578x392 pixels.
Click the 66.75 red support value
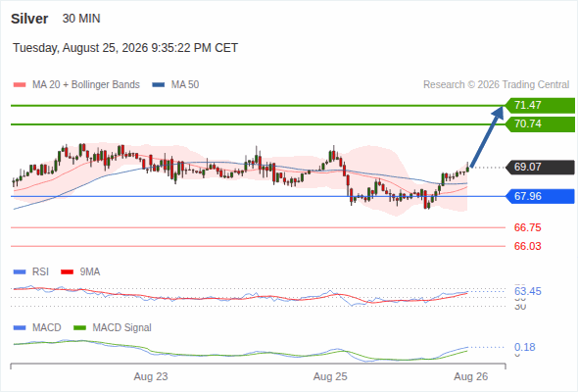click(527, 227)
